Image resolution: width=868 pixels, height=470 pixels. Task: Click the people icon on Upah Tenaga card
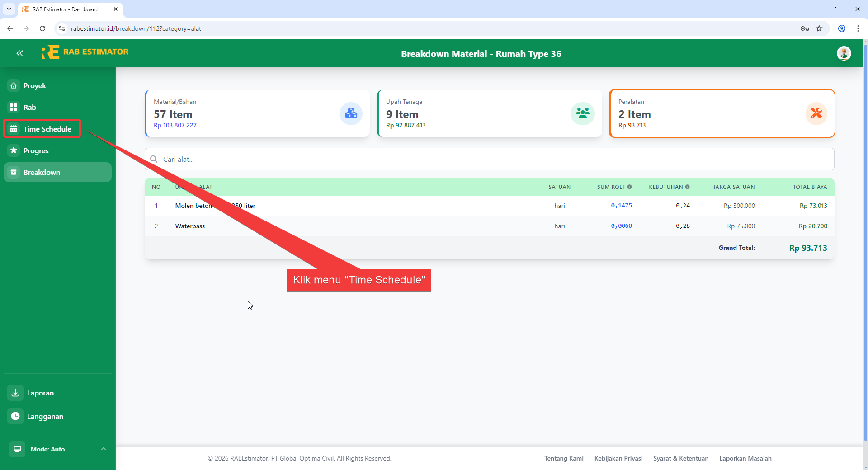coord(583,113)
